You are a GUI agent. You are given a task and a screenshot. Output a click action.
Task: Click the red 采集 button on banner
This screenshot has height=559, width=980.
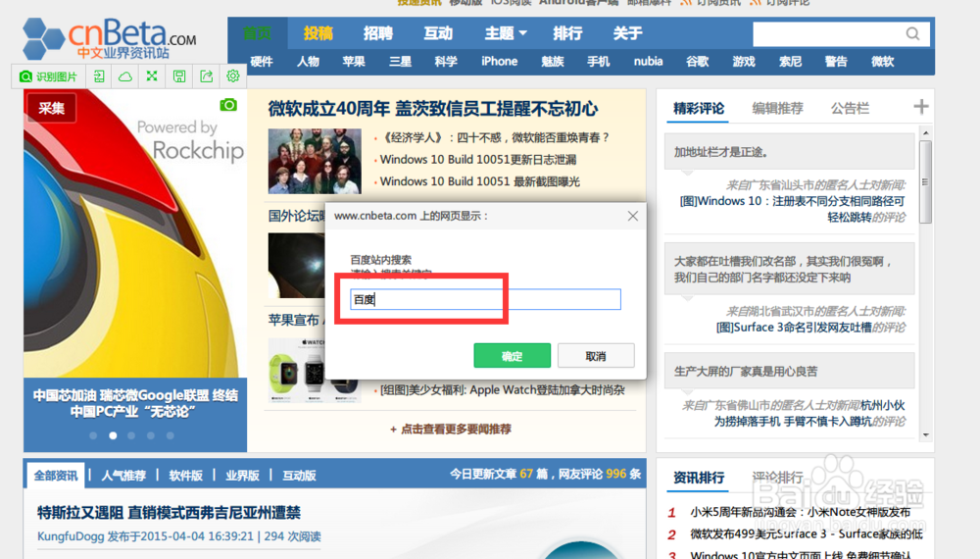pos(51,108)
